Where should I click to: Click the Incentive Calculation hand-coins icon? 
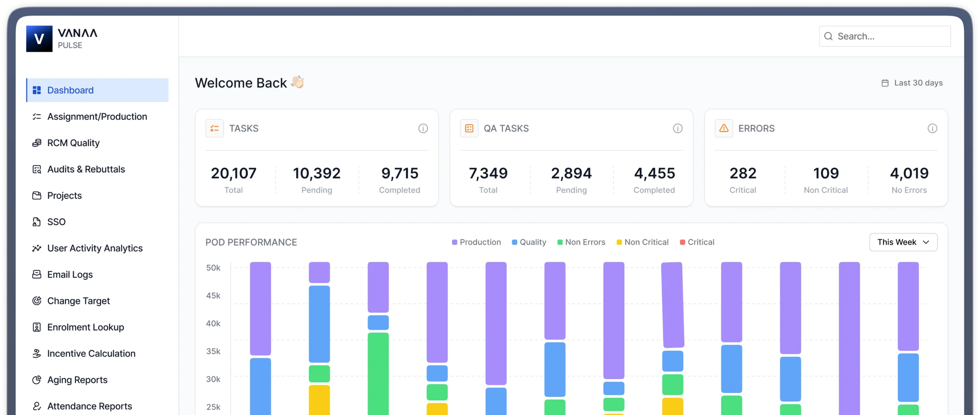[x=37, y=353]
